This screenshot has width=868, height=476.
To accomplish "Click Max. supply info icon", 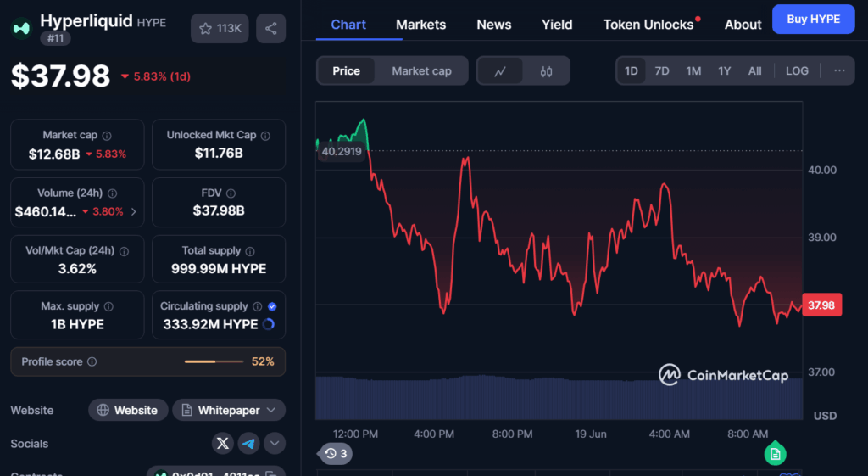I will [109, 306].
